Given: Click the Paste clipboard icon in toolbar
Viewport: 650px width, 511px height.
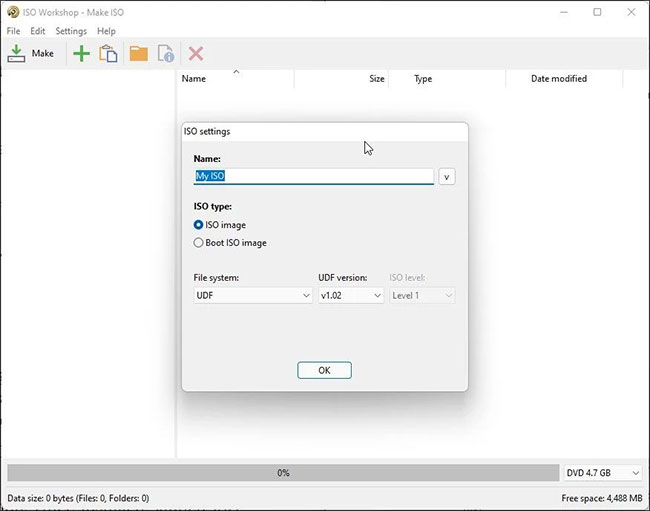Looking at the screenshot, I should [x=108, y=53].
